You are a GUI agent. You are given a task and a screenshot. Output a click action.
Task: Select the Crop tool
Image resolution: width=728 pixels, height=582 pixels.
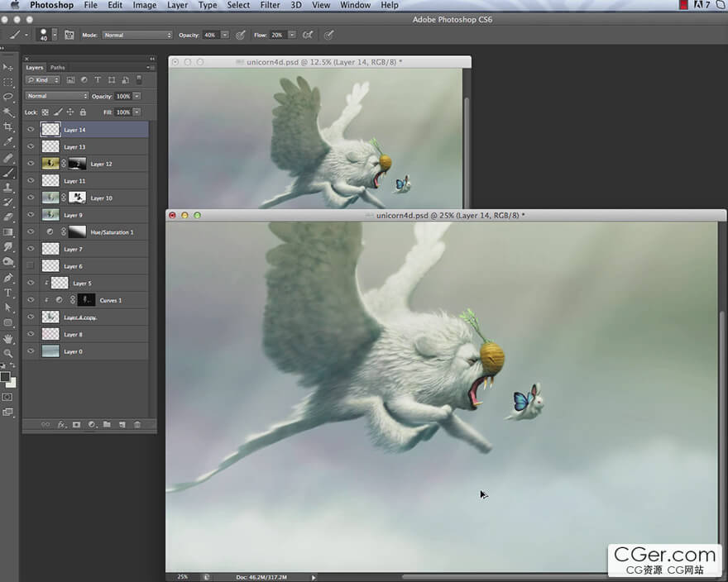8,127
